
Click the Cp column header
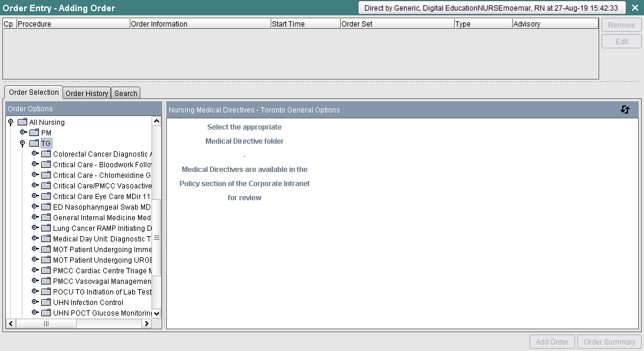(x=9, y=24)
